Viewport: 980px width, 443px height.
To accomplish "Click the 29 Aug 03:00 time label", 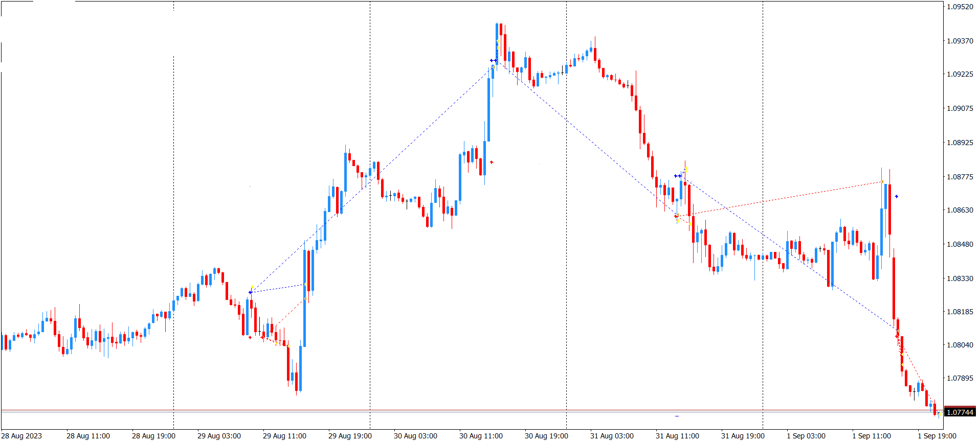I will [x=219, y=436].
